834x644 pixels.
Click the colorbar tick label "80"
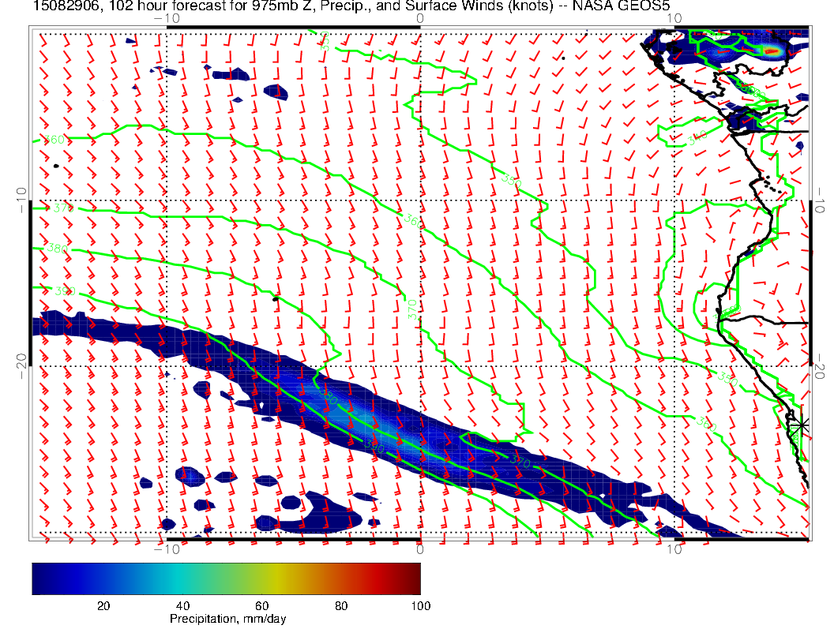point(341,605)
